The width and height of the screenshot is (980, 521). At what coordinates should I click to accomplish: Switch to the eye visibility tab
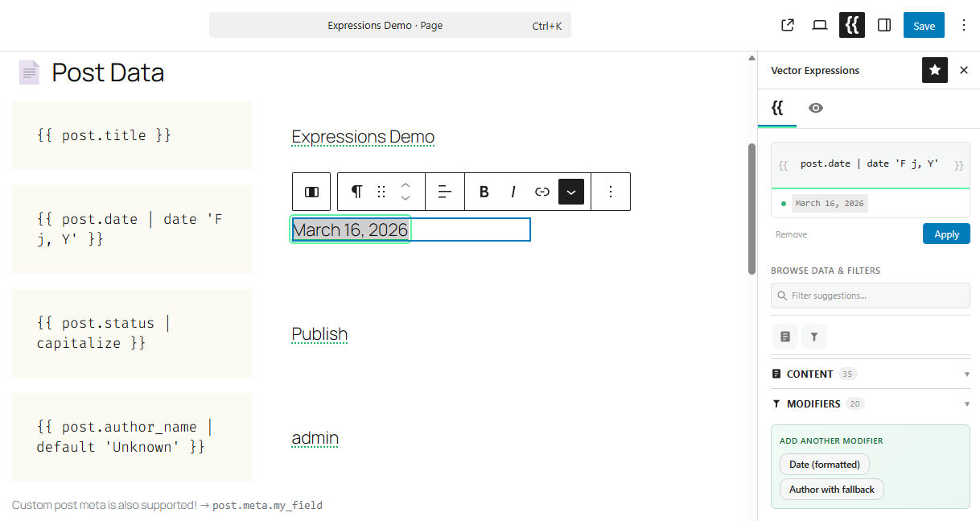tap(816, 108)
